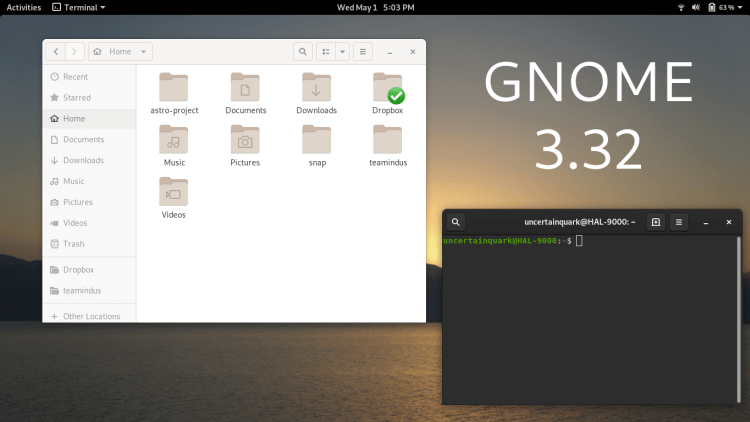Viewport: 750px width, 422px height.
Task: Open search in Files window
Action: [x=303, y=52]
